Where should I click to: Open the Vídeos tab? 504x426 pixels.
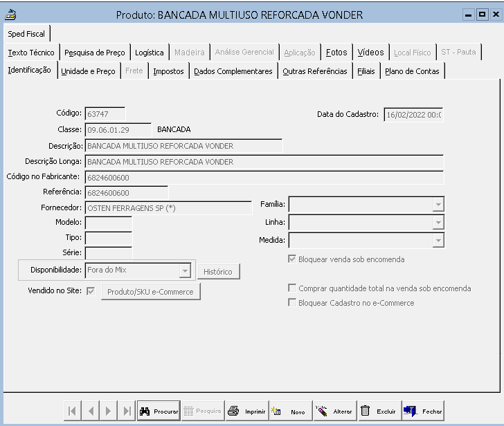coord(370,53)
